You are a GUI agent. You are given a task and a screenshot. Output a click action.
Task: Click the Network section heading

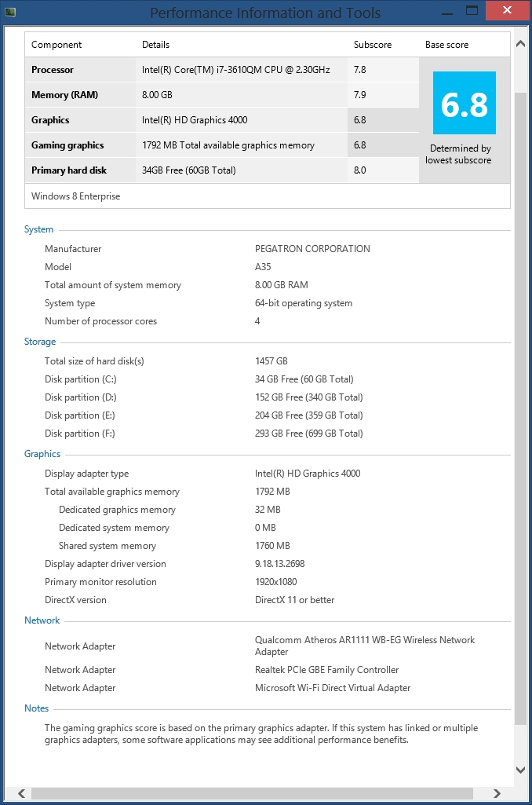click(42, 620)
